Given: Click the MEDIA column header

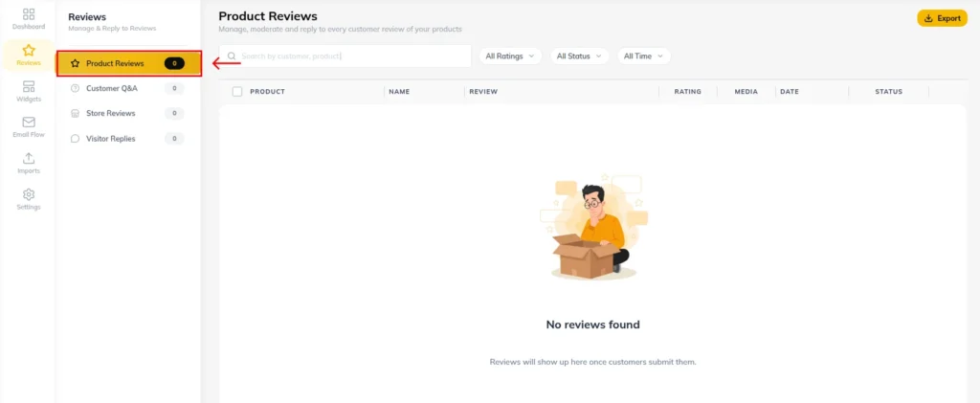Looking at the screenshot, I should [x=746, y=92].
